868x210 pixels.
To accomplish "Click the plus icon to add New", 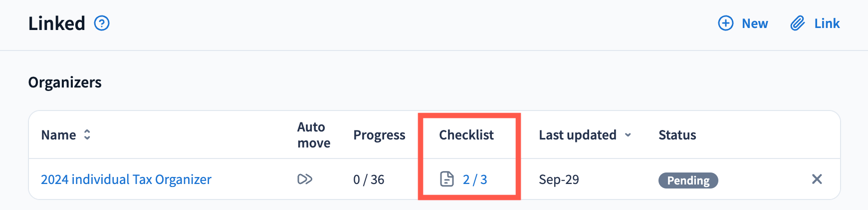I will point(725,23).
